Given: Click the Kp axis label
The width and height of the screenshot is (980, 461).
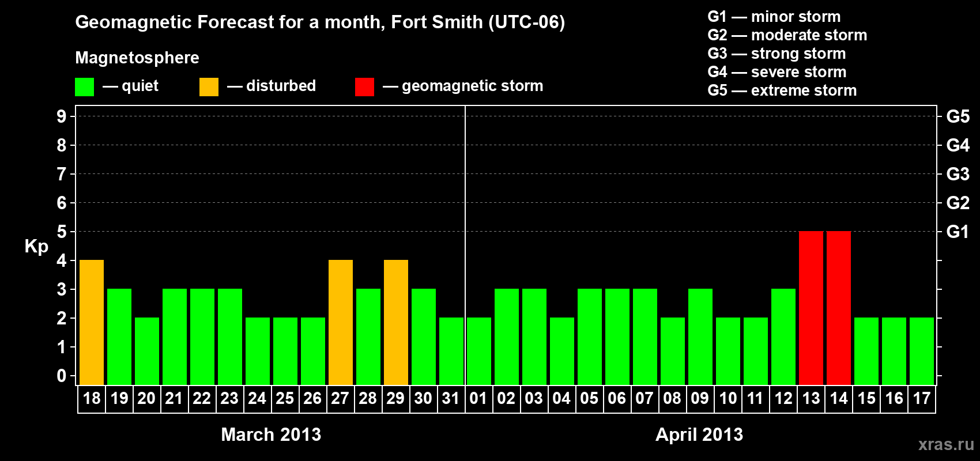Looking at the screenshot, I should 36,247.
